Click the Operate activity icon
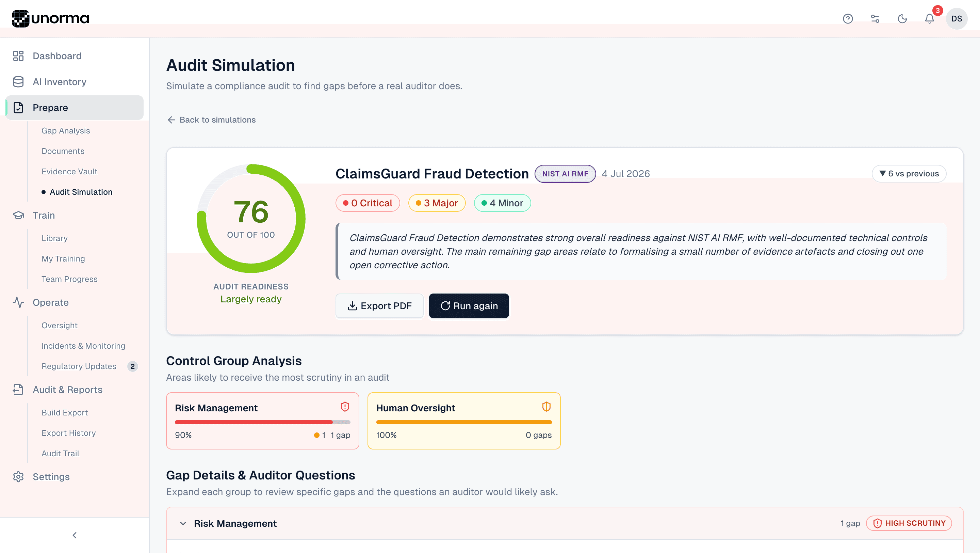Image resolution: width=980 pixels, height=553 pixels. click(18, 303)
